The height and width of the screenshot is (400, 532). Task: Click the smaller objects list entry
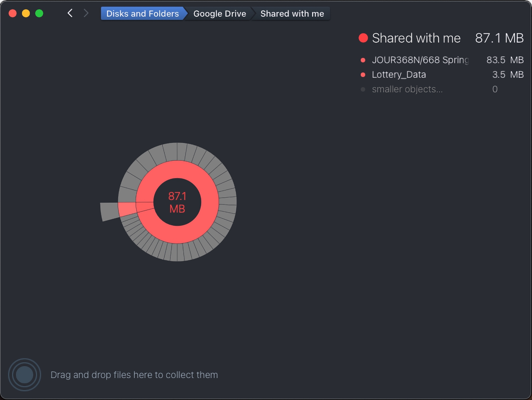(407, 89)
